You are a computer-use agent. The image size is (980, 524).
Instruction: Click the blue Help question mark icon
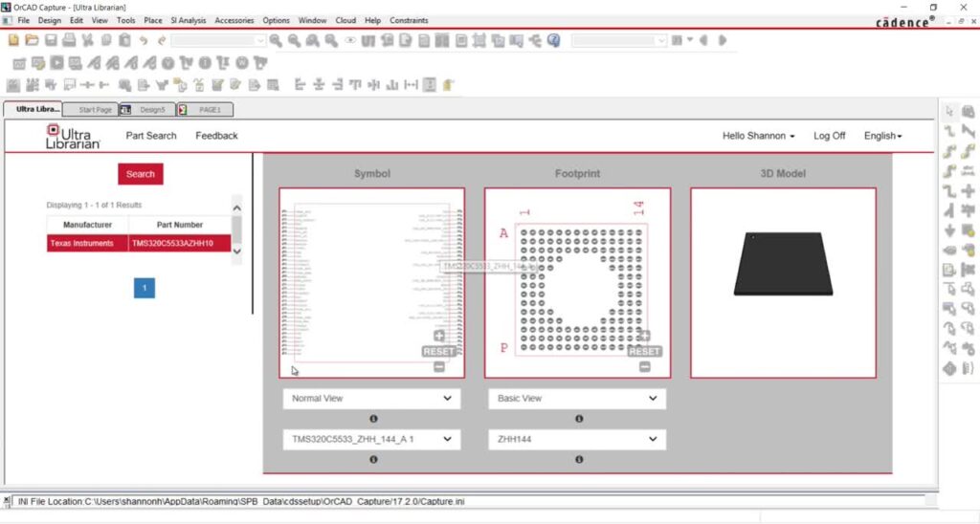pyautogui.click(x=554, y=40)
